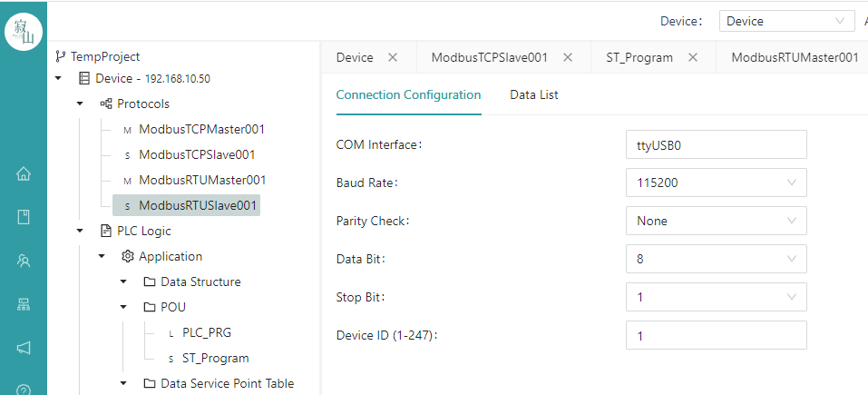This screenshot has height=395, width=868.
Task: Open the Parity Check dropdown
Action: point(716,221)
